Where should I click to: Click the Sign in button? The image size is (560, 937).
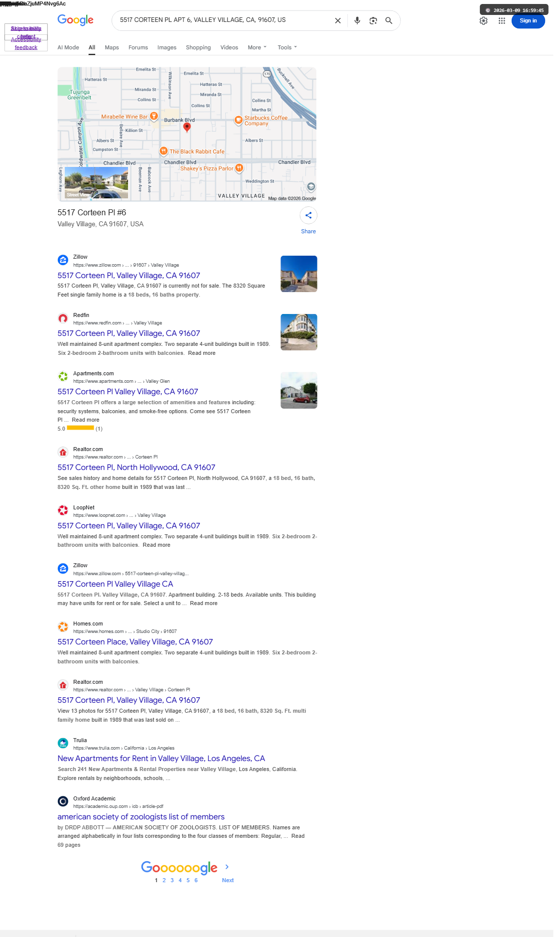tap(528, 21)
